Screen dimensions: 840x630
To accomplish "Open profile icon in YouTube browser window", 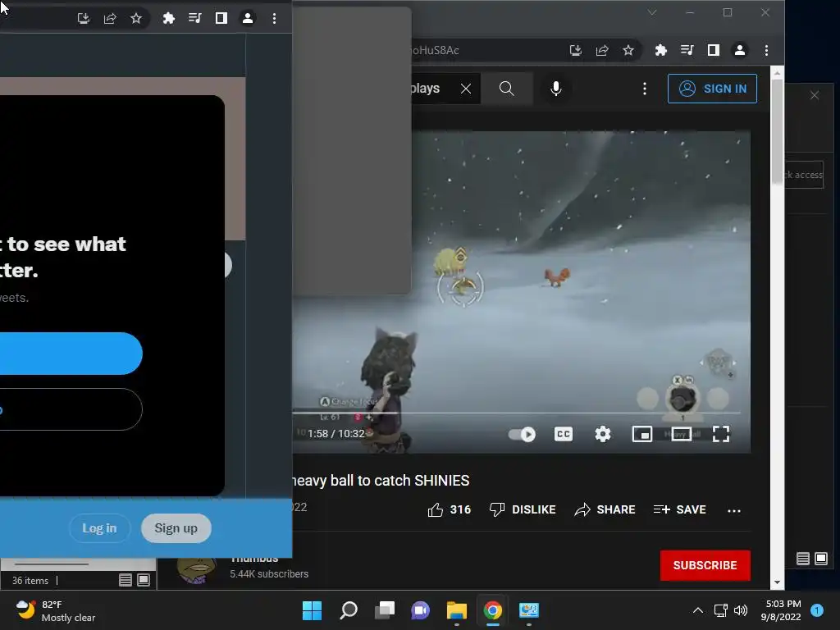I will pos(740,50).
